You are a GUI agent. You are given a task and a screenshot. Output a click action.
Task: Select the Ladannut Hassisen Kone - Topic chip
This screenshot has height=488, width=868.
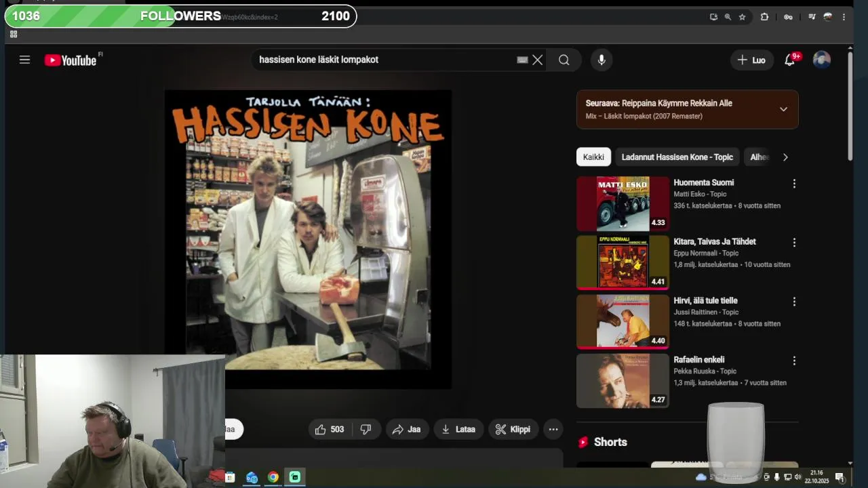click(x=677, y=157)
